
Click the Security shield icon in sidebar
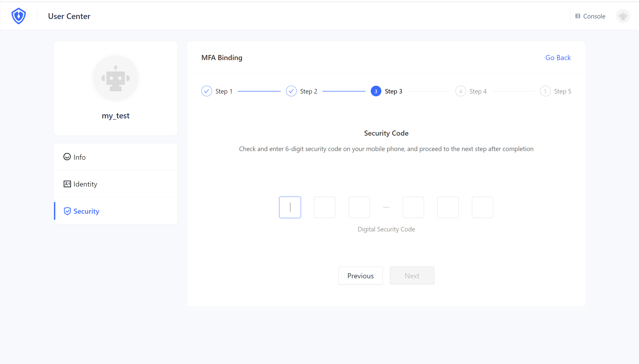coord(67,211)
